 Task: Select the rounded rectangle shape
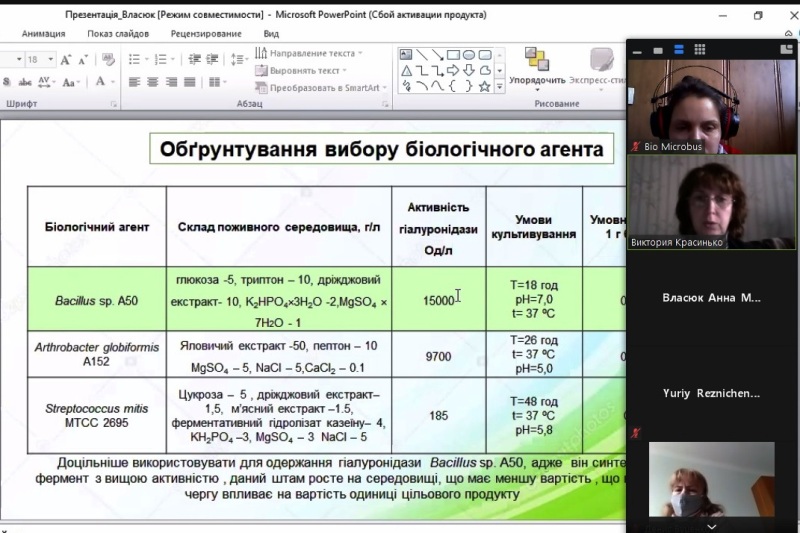point(485,55)
